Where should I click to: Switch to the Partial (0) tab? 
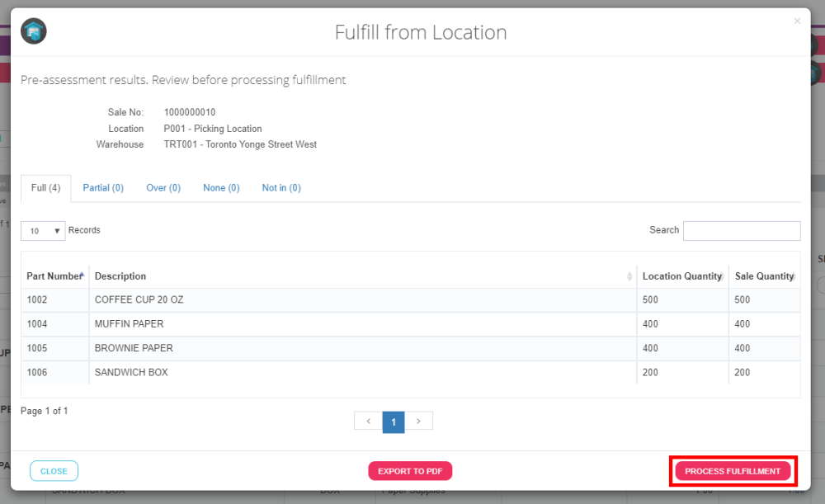point(103,188)
